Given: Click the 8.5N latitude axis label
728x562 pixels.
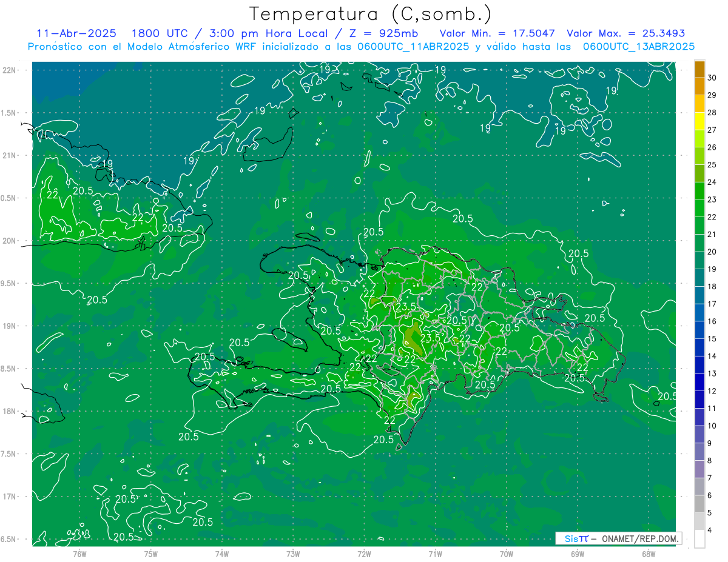Looking at the screenshot, I should pyautogui.click(x=9, y=369).
